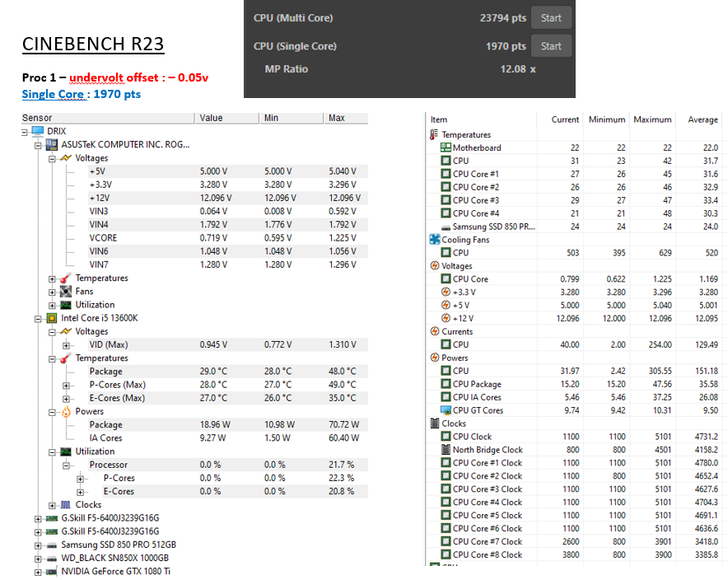Click the +12 V lightning icon
728x580 pixels.
pyautogui.click(x=446, y=318)
